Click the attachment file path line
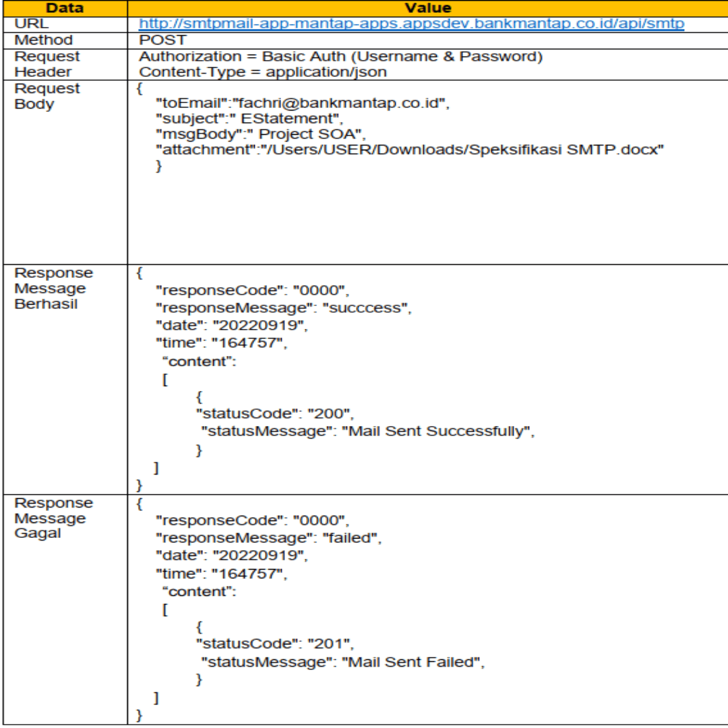Viewport: 728px width, 728px height. pos(410,150)
